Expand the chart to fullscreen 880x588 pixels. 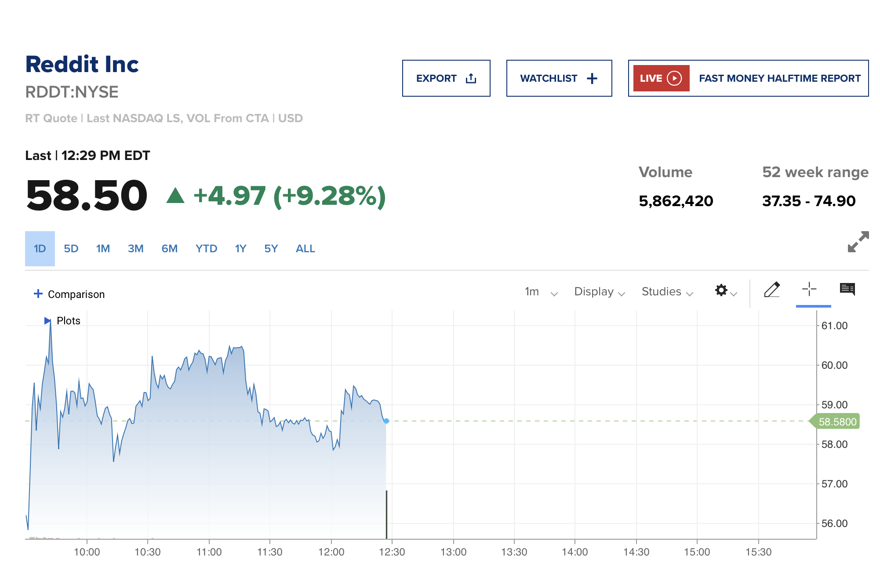coord(858,242)
